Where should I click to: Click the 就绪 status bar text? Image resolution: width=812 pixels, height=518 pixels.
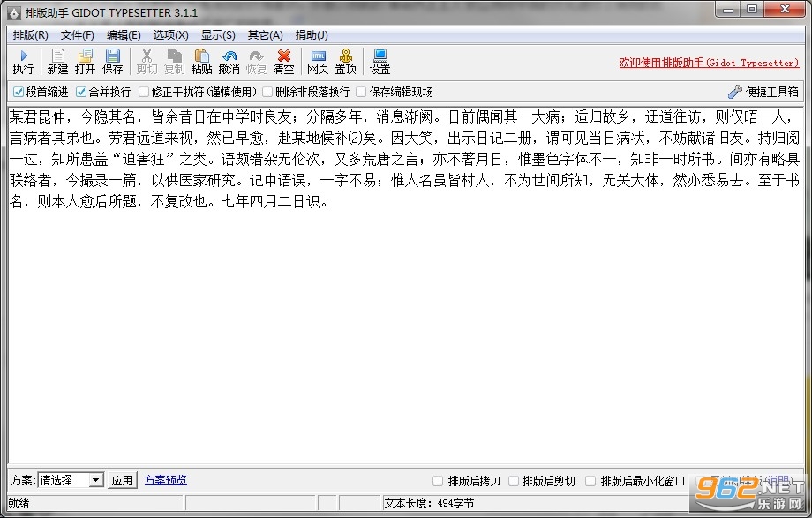click(19, 503)
